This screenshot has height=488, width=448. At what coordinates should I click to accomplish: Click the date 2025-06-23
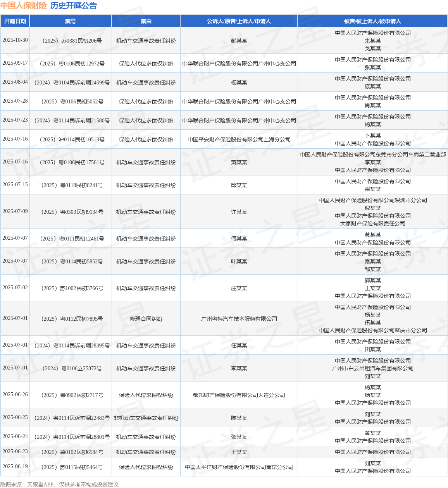pos(15,452)
